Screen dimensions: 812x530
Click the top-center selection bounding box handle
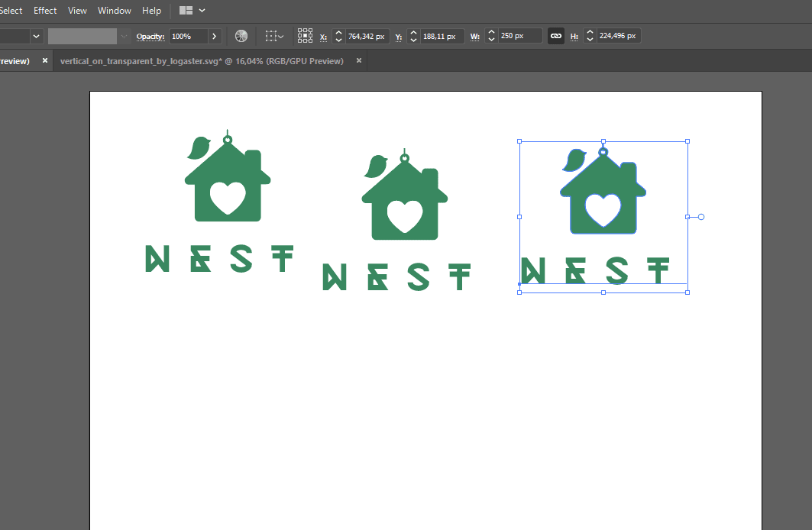pos(603,141)
